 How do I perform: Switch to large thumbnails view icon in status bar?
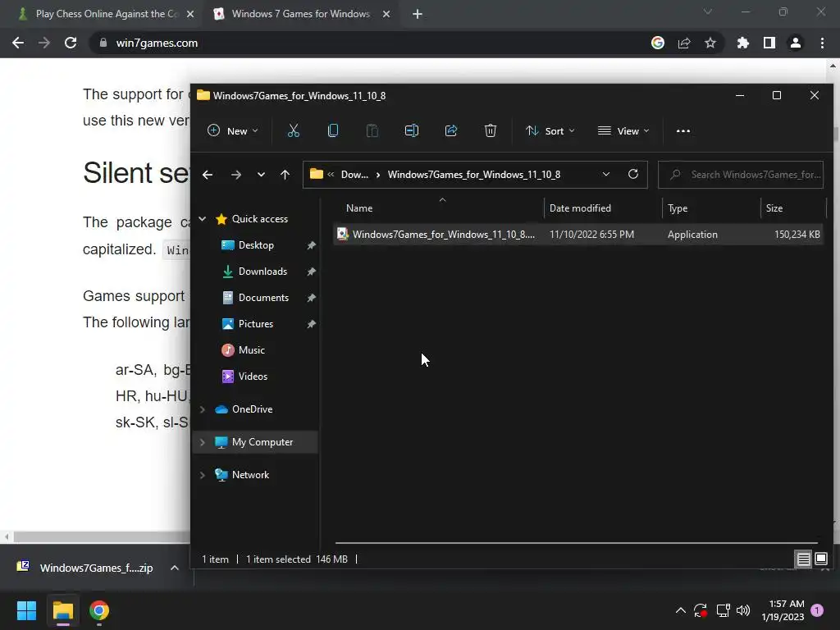point(821,559)
